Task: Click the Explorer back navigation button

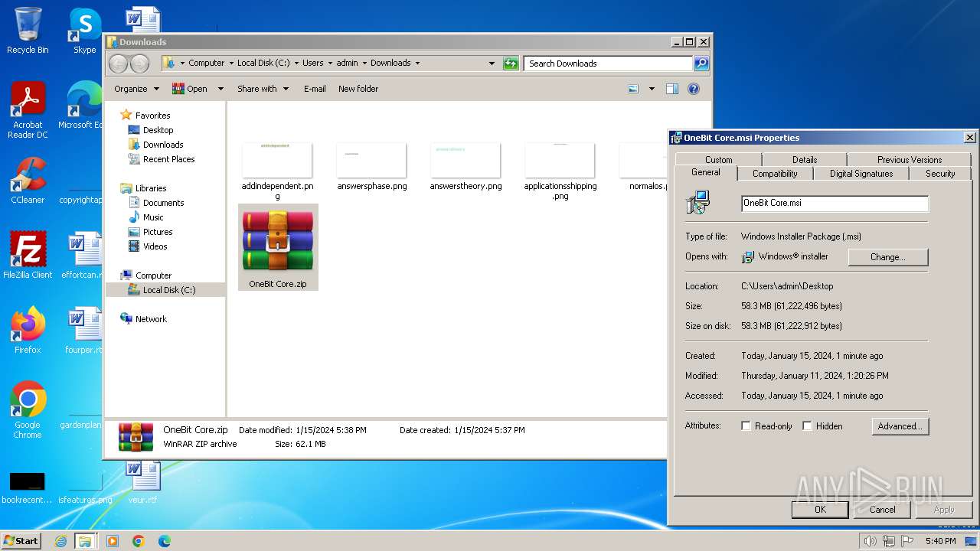Action: pyautogui.click(x=118, y=64)
